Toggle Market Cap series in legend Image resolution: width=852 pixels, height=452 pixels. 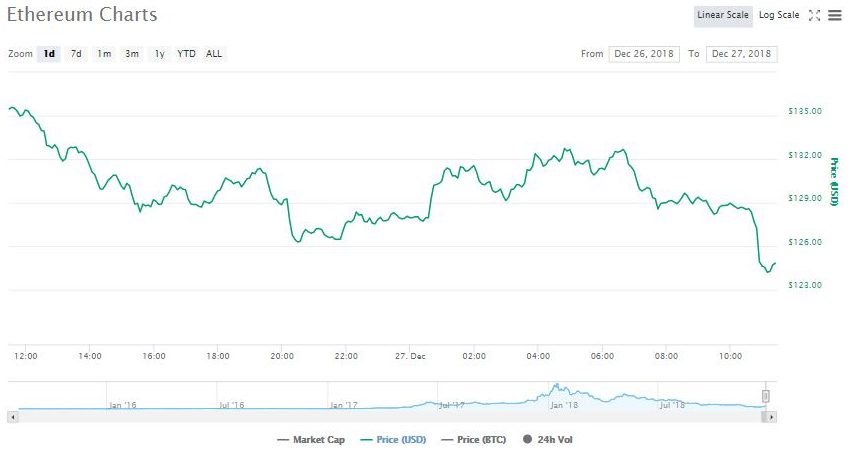pos(311,440)
